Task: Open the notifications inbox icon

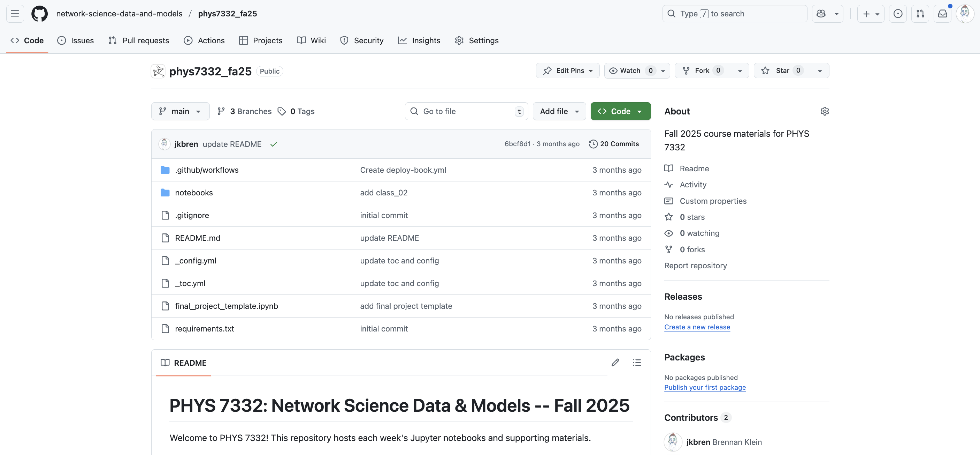Action: 942,14
